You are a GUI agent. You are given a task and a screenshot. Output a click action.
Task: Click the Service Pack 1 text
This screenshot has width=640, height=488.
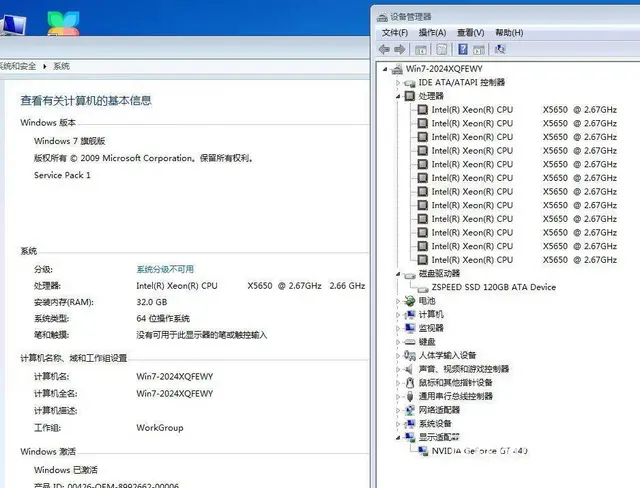62,175
